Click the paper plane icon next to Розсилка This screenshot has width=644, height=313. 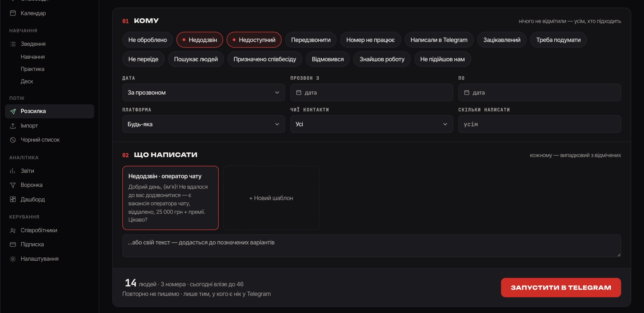pyautogui.click(x=13, y=111)
